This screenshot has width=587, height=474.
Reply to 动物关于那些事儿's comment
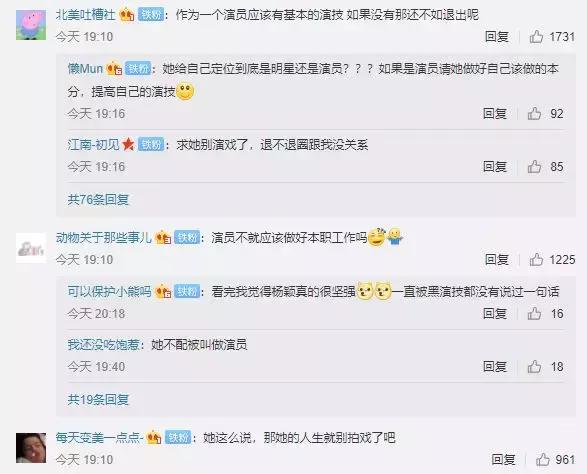[497, 259]
